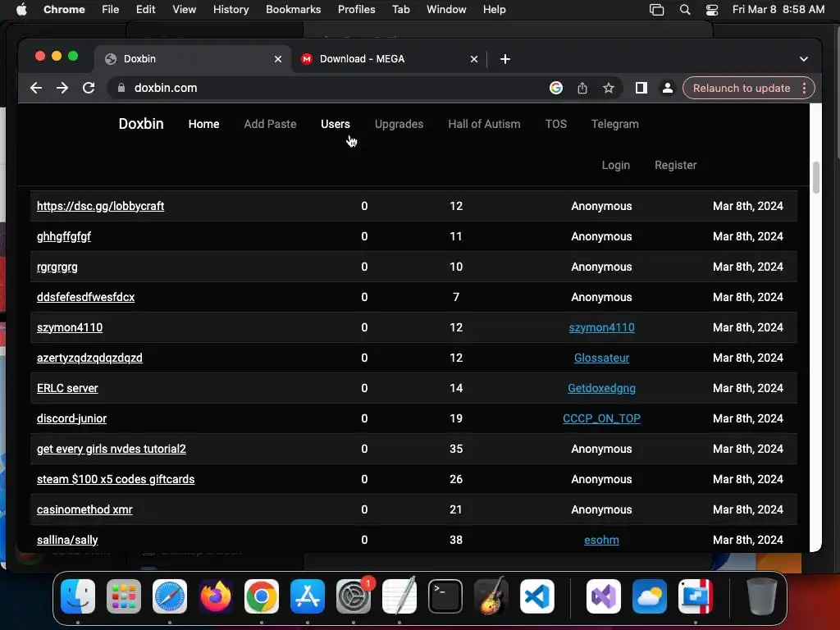Image resolution: width=840 pixels, height=630 pixels.
Task: Open the Window menu
Action: [446, 10]
